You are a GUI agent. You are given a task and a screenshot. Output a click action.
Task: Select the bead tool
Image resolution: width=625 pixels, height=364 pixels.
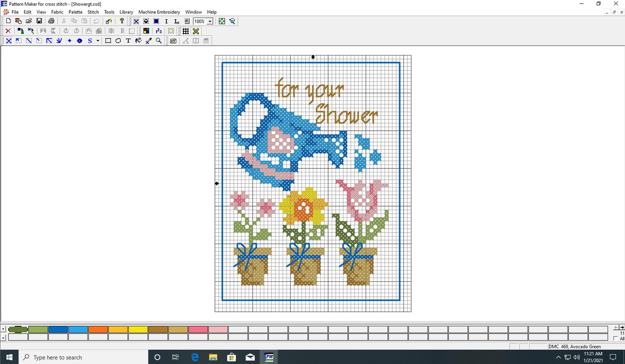pos(80,41)
